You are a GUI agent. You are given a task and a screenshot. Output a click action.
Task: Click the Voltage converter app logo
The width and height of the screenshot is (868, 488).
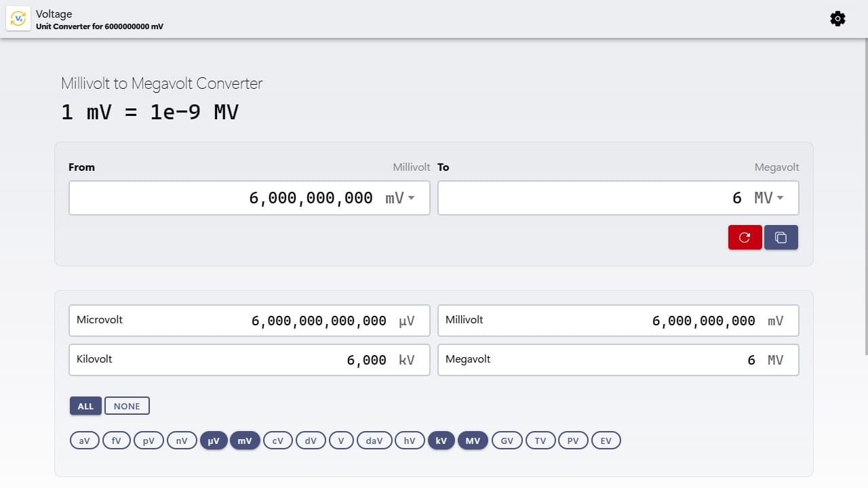pos(18,18)
